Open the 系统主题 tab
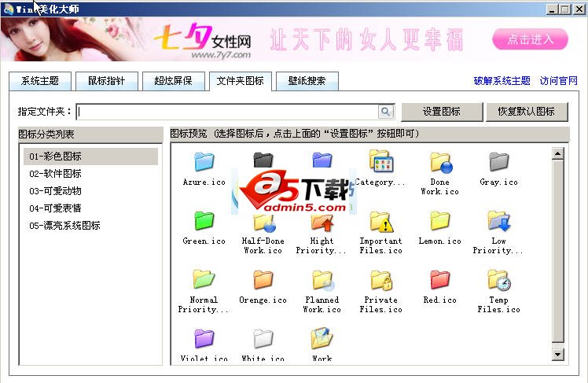 tap(40, 81)
